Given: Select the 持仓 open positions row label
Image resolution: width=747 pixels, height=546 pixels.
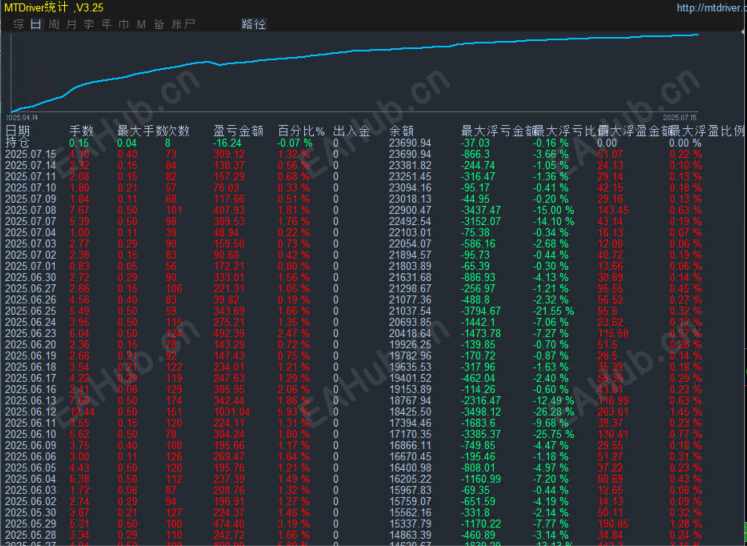Looking at the screenshot, I should click(17, 142).
